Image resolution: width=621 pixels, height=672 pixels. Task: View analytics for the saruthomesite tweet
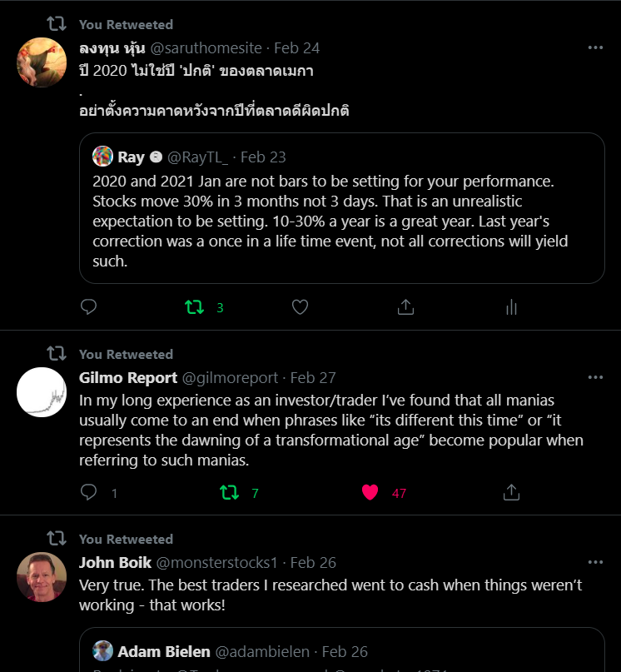click(x=511, y=307)
